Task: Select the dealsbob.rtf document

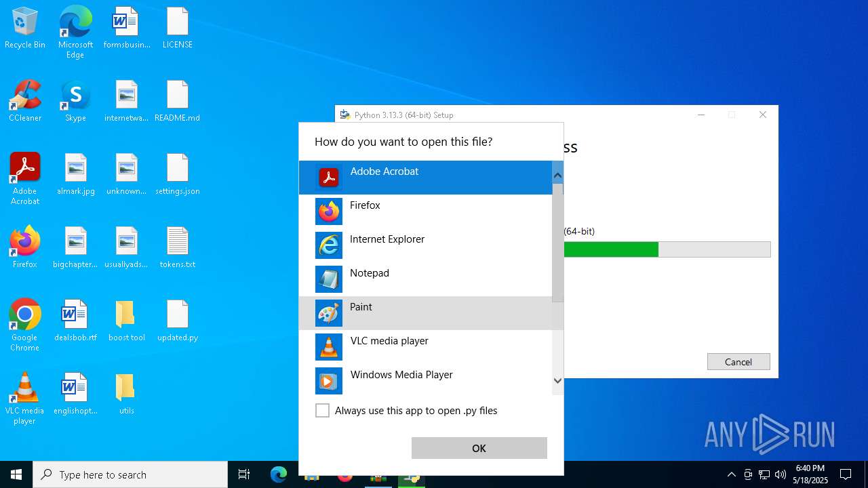Action: click(75, 321)
